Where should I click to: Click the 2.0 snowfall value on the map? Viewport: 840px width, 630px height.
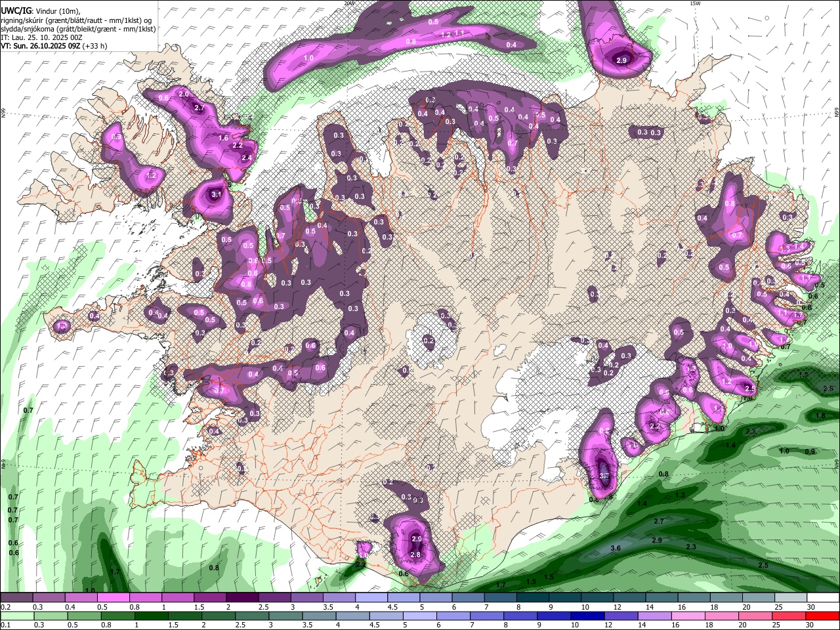[184, 94]
